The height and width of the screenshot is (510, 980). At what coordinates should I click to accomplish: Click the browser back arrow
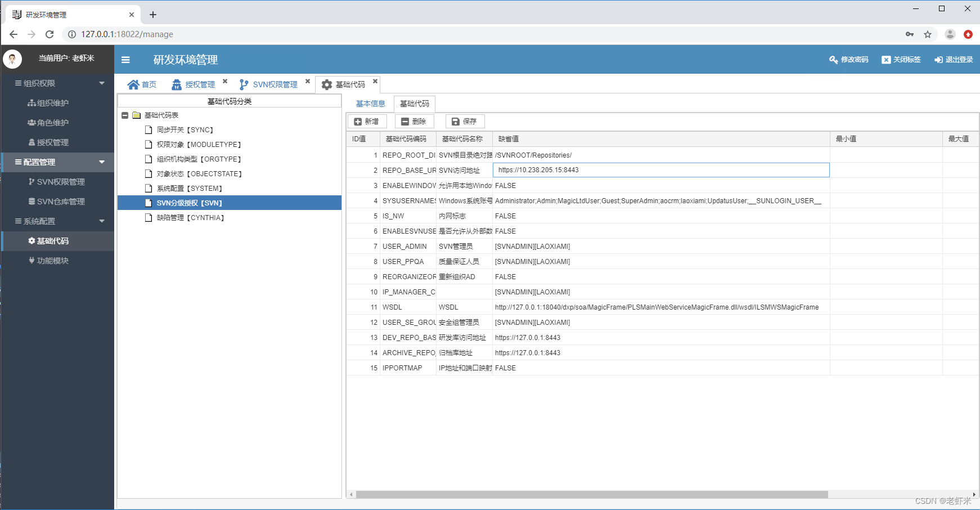tap(14, 34)
